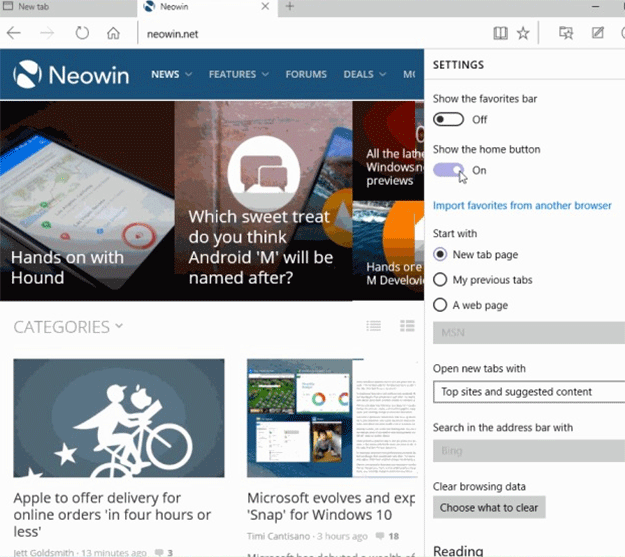Open Reading view from the address bar

500,33
